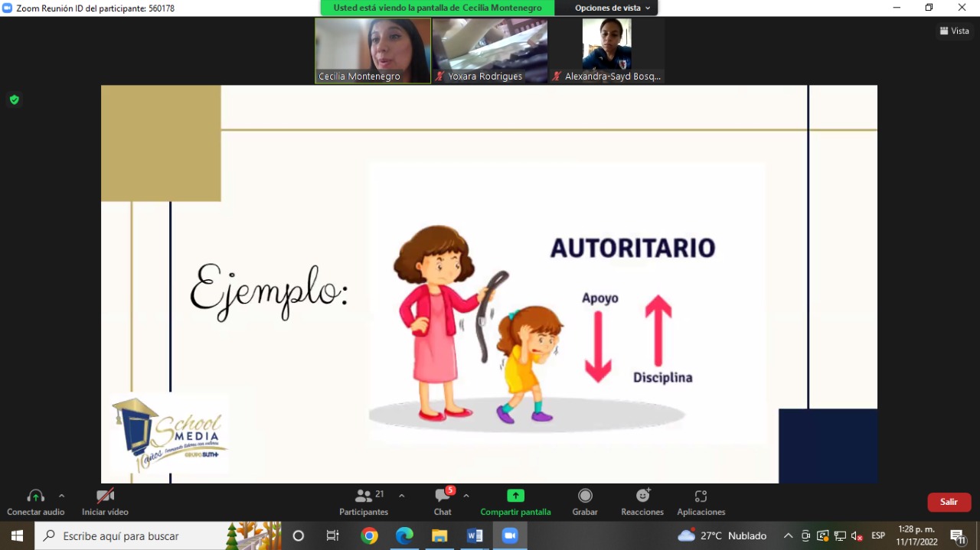
Task: Expand chat options arrow beside Chat
Action: pyautogui.click(x=466, y=496)
